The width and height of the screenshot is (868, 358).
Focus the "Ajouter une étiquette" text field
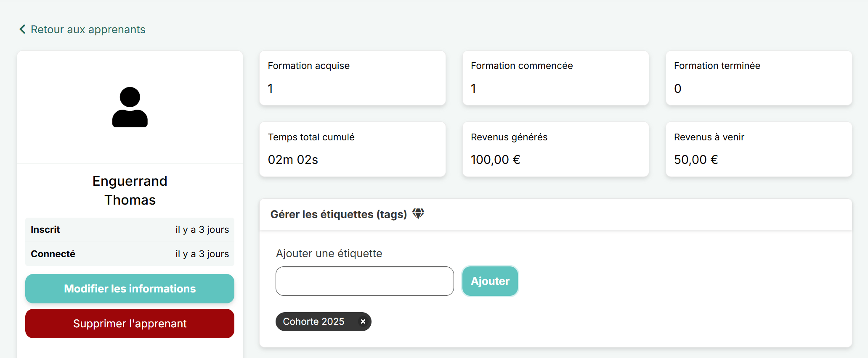364,281
